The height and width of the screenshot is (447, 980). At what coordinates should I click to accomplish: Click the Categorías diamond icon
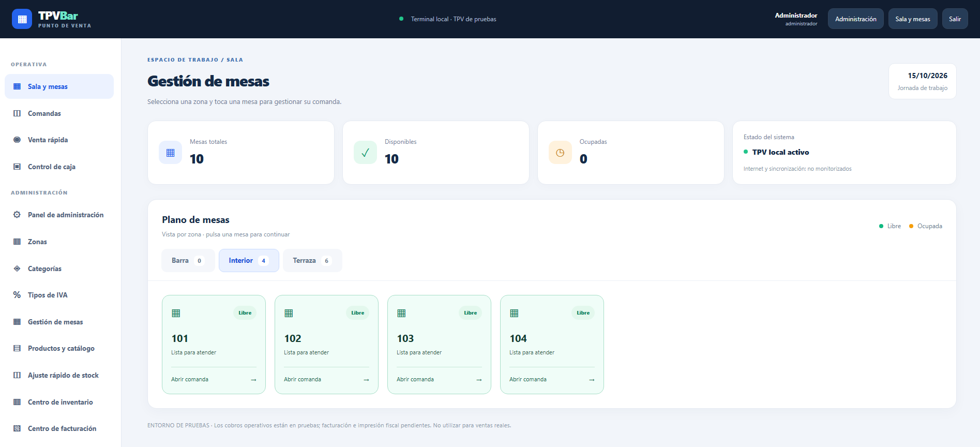[17, 269]
